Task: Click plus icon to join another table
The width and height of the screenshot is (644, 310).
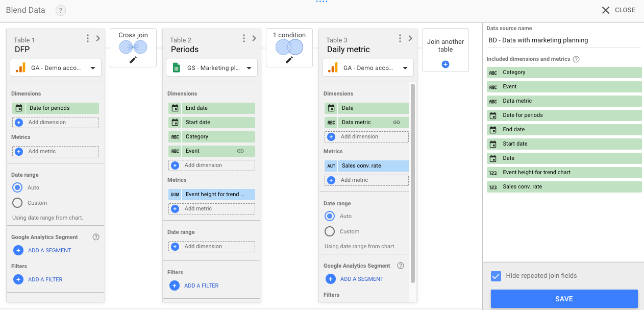Action: coord(445,64)
